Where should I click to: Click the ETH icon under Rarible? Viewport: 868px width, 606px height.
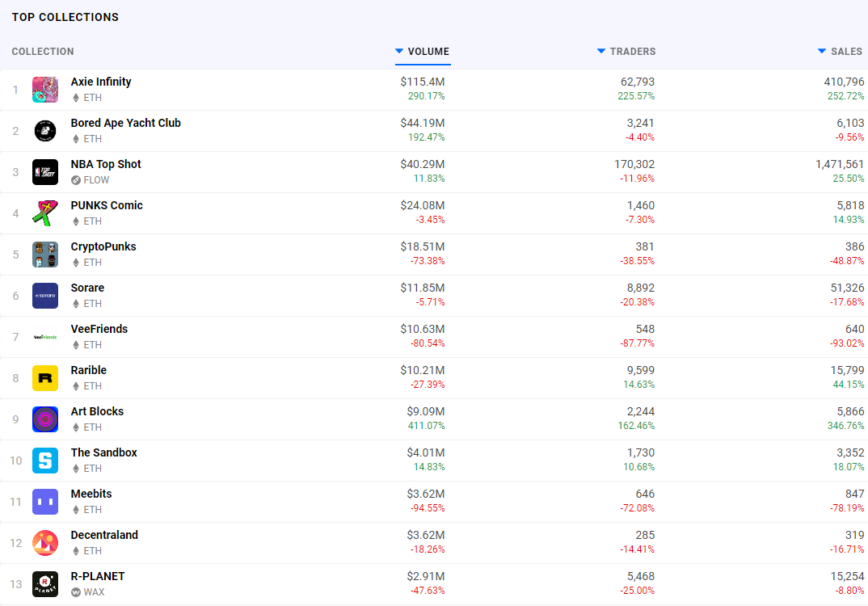pos(76,386)
